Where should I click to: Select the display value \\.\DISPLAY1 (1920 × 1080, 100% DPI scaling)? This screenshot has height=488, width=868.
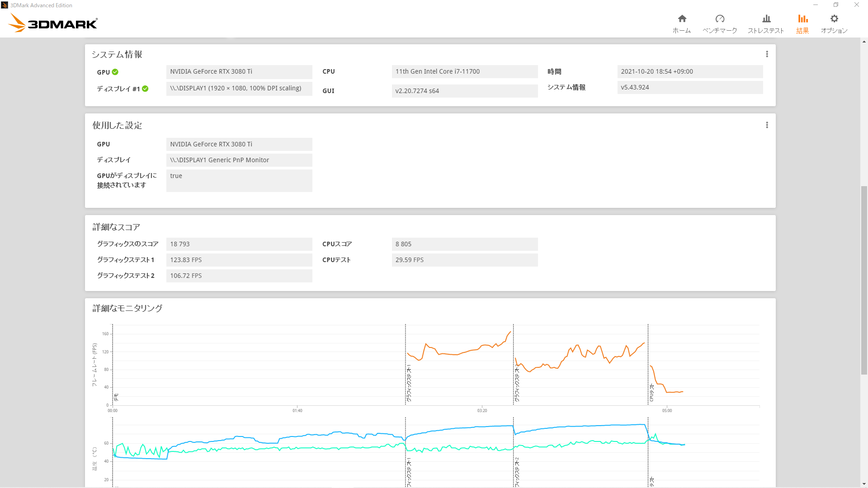[x=239, y=89]
